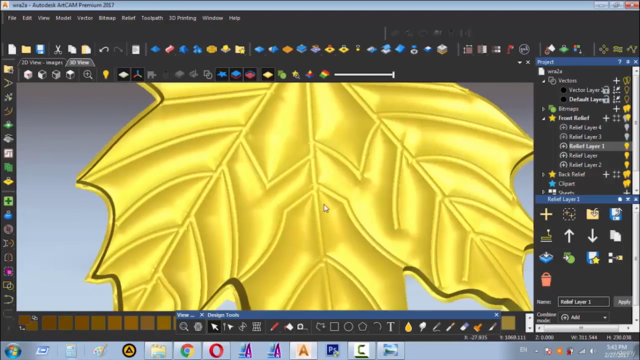Open the notes document icon in main toolbar
The width and height of the screenshot is (640, 360).
click(136, 49)
